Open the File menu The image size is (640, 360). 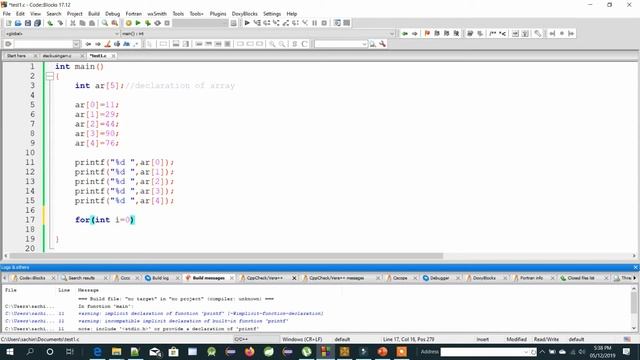7,13
